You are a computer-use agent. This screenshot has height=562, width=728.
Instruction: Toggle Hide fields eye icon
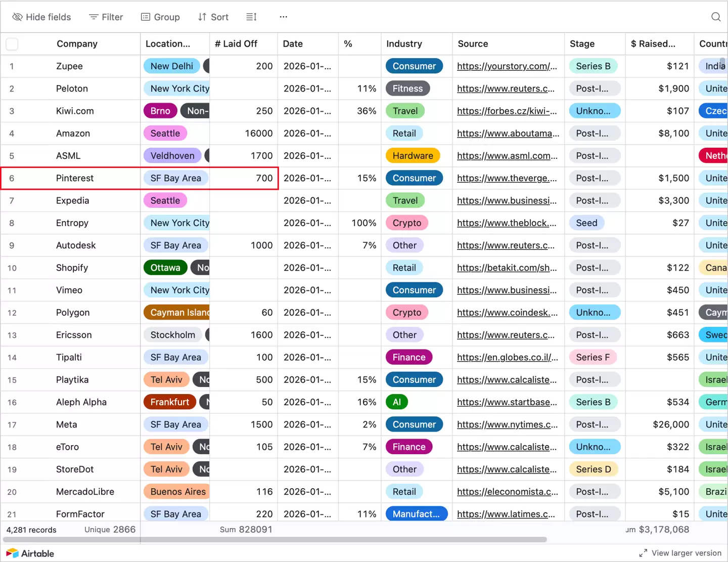(x=17, y=17)
